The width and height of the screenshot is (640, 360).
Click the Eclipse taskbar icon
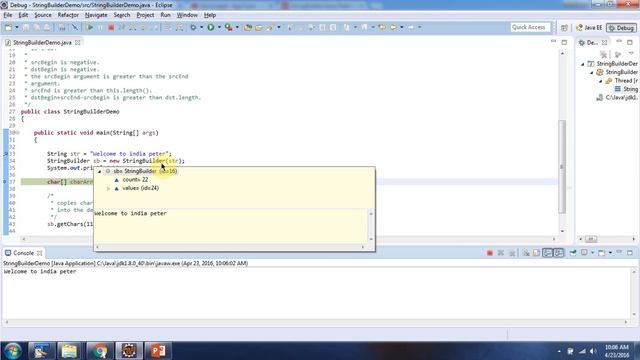[x=129, y=351]
